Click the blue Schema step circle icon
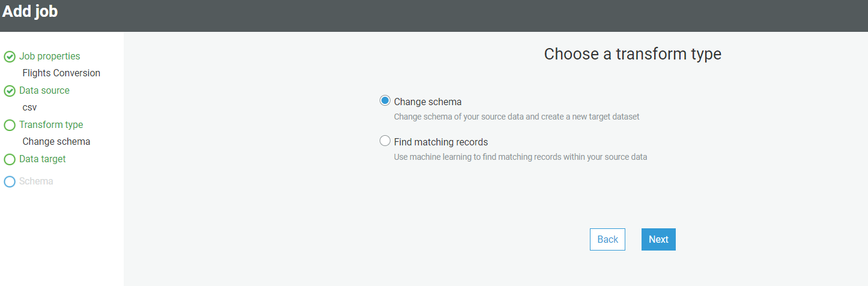This screenshot has width=868, height=286. [10, 181]
